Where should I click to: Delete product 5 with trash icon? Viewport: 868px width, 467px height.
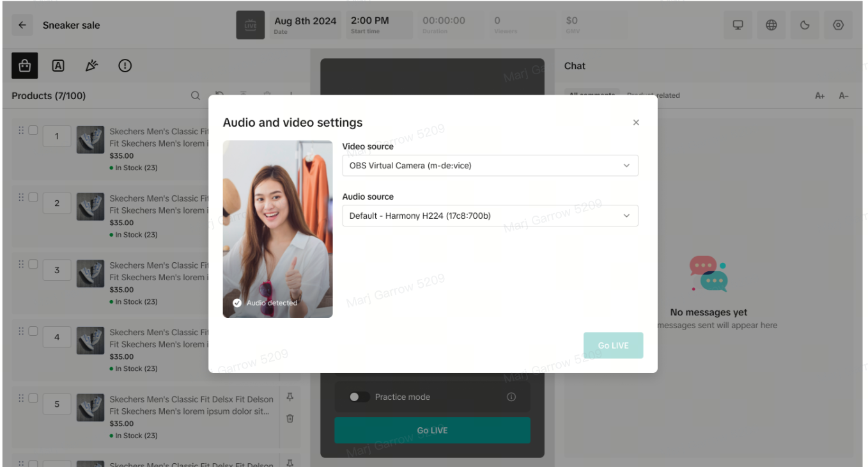pyautogui.click(x=290, y=418)
